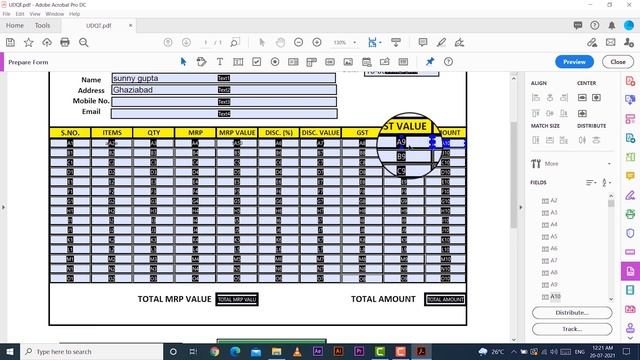Add a digital signature field
640x360 pixels.
(x=384, y=62)
